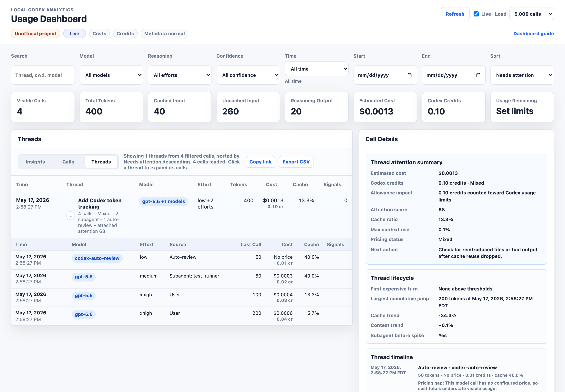Click gpt-5.5 badge in test_runner row
This screenshot has width=565, height=392.
pos(84,277)
